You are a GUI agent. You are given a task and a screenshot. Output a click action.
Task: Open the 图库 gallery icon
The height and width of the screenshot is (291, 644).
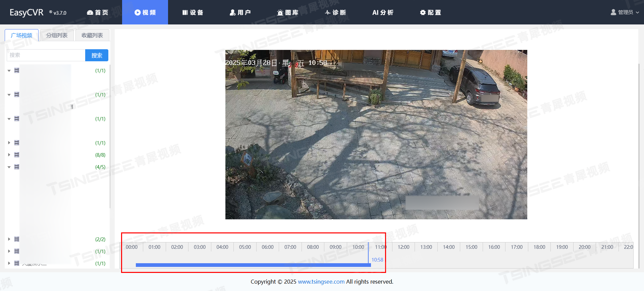(280, 12)
